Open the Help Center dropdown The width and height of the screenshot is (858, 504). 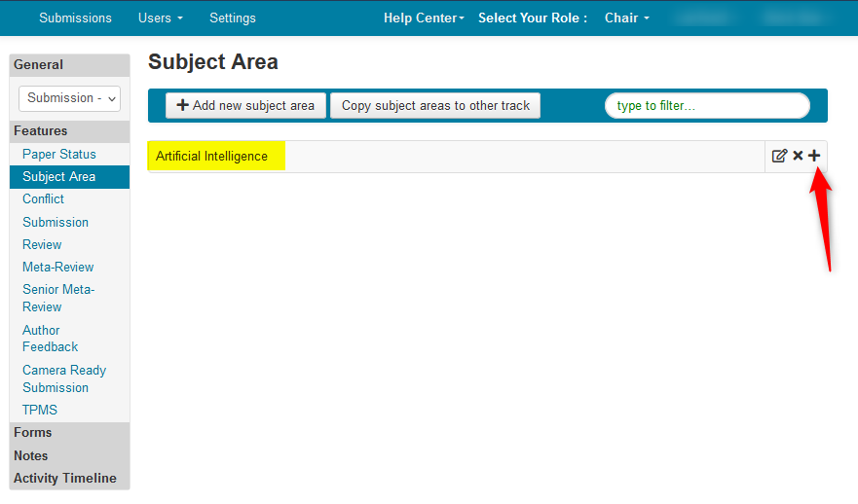(424, 18)
